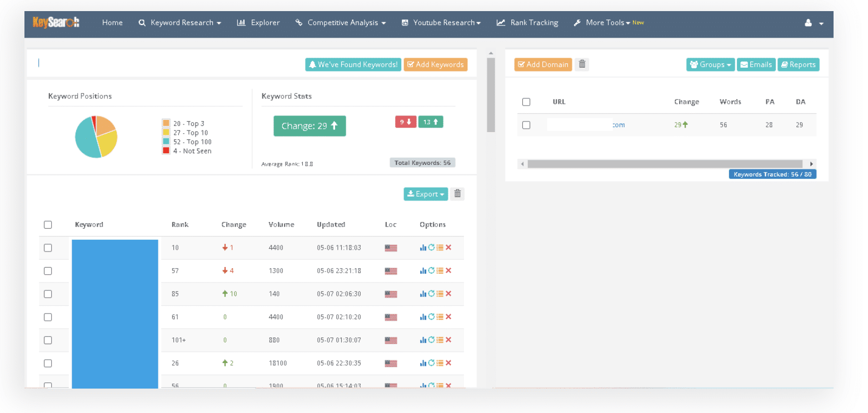Click the red 9 down indicator badge

point(406,122)
